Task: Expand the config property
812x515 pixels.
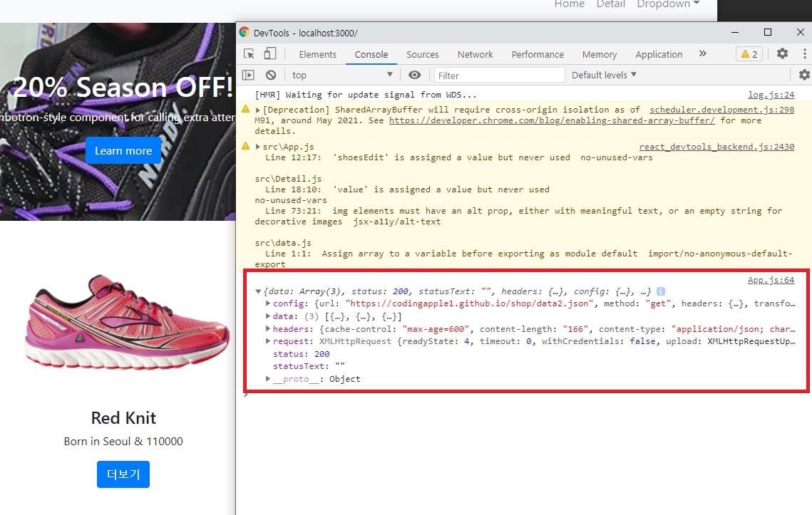Action: click(268, 303)
